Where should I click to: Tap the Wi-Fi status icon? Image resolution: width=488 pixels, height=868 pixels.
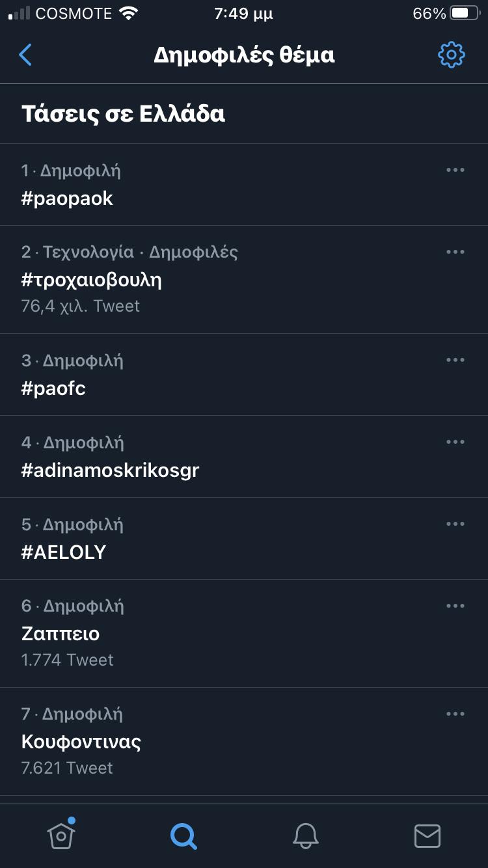(129, 14)
